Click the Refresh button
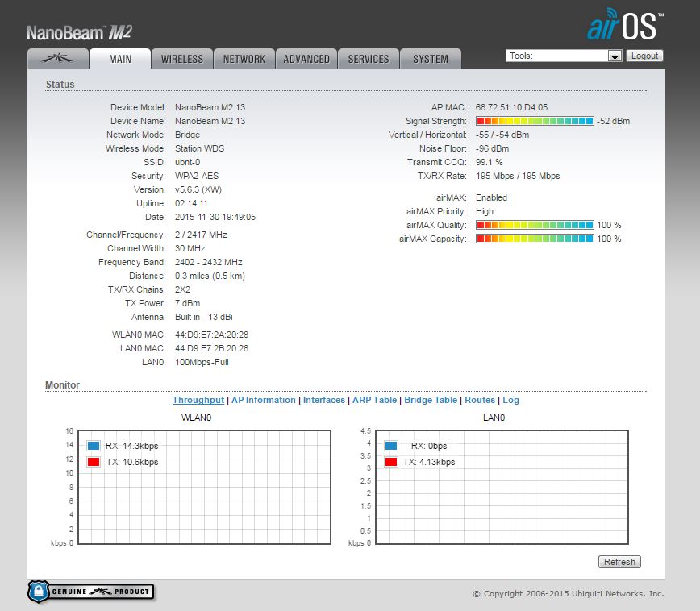The image size is (700, 611). tap(619, 562)
